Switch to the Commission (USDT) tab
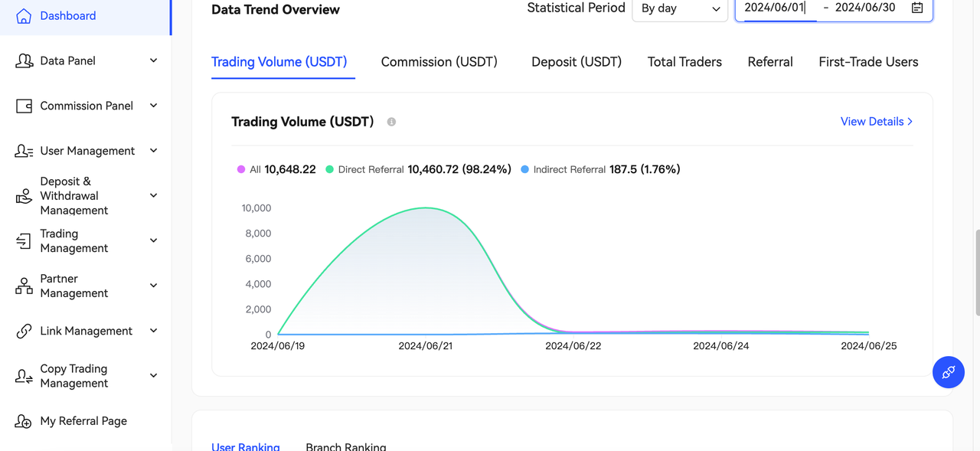 tap(439, 62)
